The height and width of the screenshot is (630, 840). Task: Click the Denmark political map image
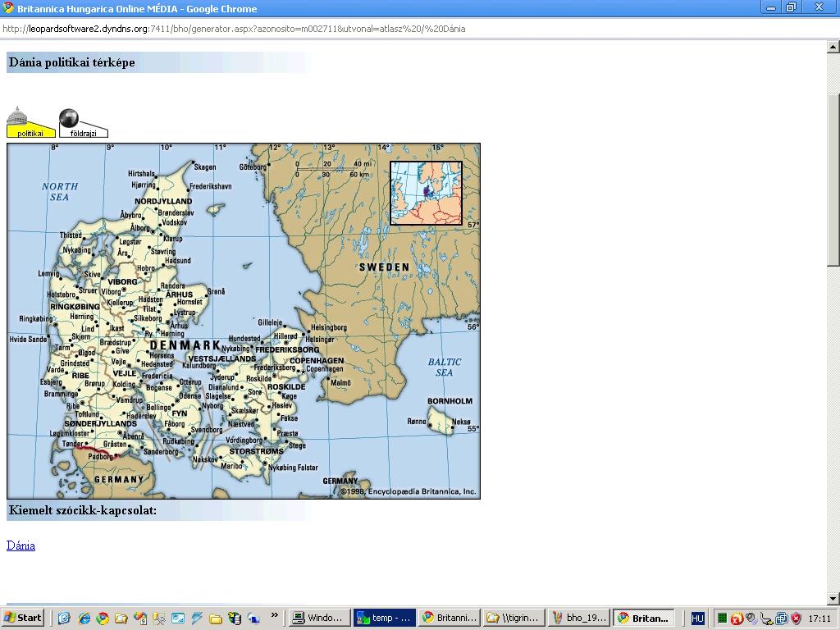click(x=244, y=321)
